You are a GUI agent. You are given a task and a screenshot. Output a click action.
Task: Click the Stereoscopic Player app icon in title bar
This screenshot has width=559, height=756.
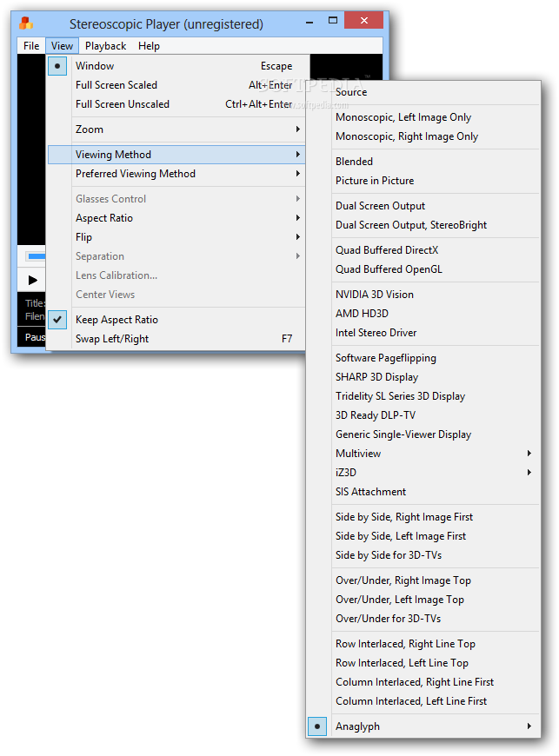(26, 23)
